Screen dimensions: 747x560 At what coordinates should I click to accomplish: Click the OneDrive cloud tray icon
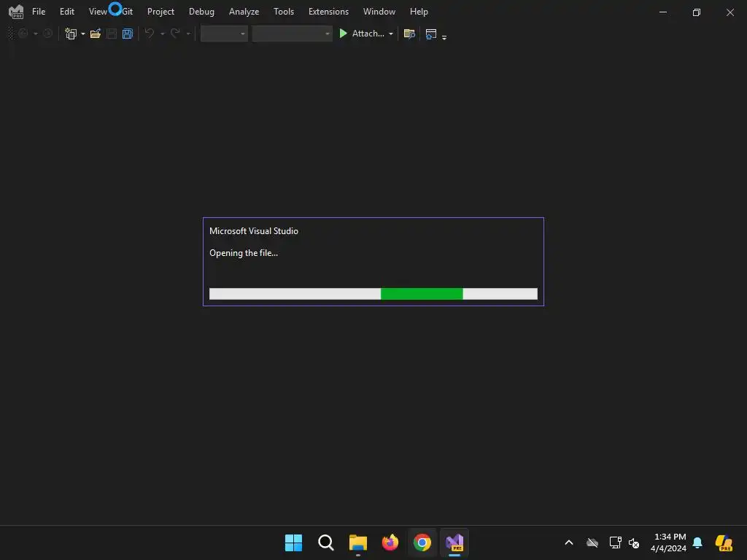[x=592, y=542]
